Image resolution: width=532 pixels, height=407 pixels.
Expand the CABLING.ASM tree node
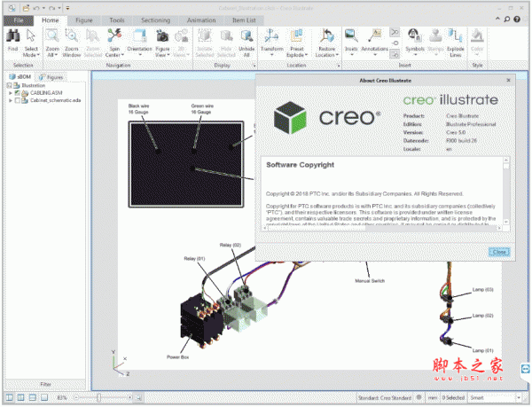11,93
